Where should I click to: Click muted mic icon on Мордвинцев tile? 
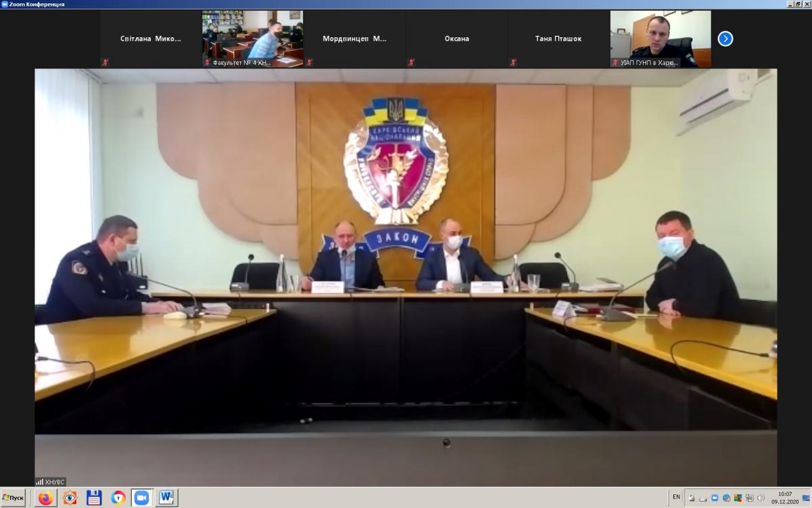click(309, 62)
